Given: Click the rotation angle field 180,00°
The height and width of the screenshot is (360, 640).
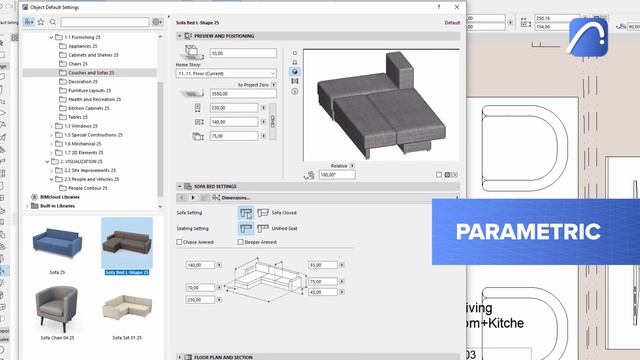Looking at the screenshot, I should click(x=337, y=175).
